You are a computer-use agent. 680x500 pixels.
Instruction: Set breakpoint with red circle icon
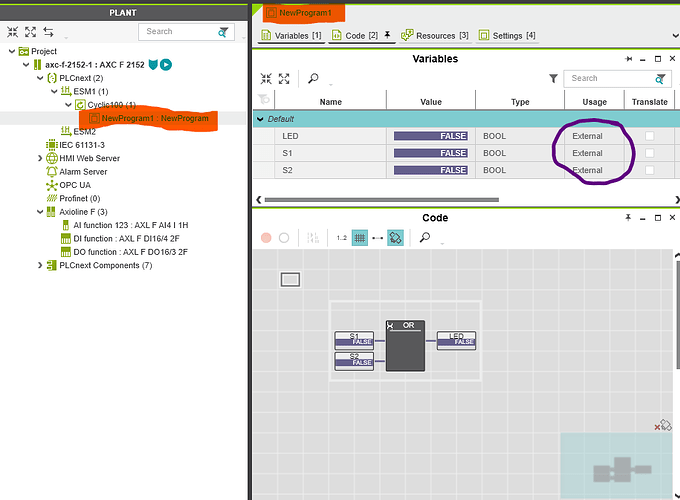coord(266,238)
